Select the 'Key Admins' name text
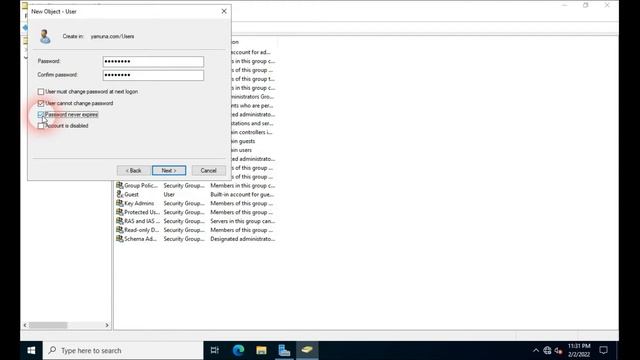The width and height of the screenshot is (640, 360). pos(139,203)
